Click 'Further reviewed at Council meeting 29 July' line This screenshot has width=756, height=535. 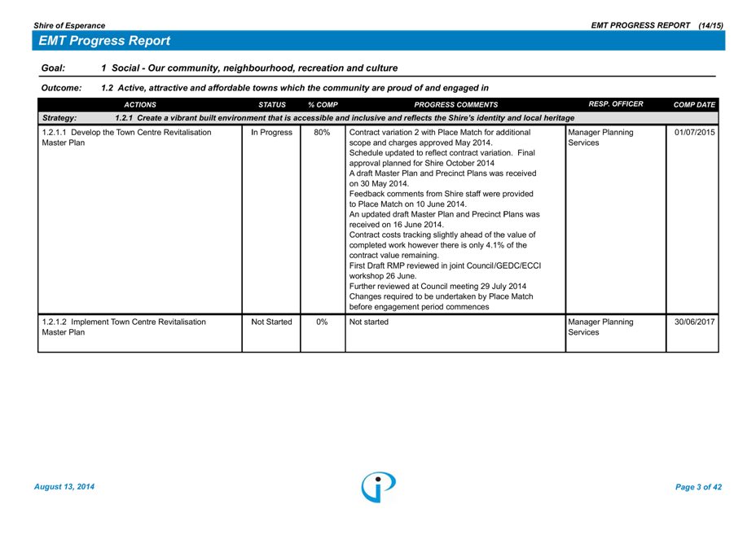point(437,287)
